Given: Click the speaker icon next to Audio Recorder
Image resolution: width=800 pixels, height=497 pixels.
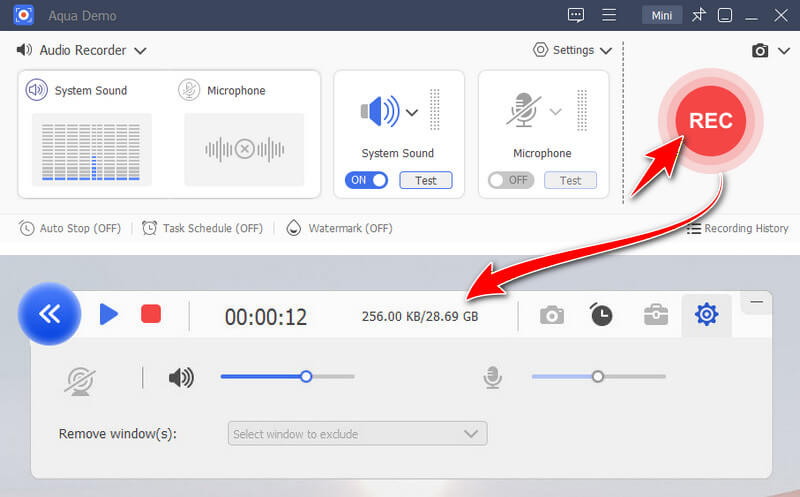Looking at the screenshot, I should (24, 49).
